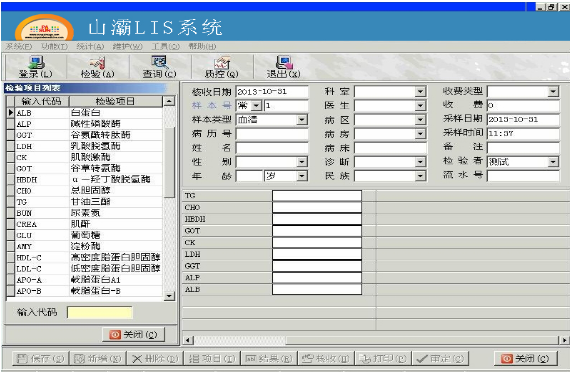Click the 年龄 age number field
570x372 pixels.
click(x=249, y=176)
